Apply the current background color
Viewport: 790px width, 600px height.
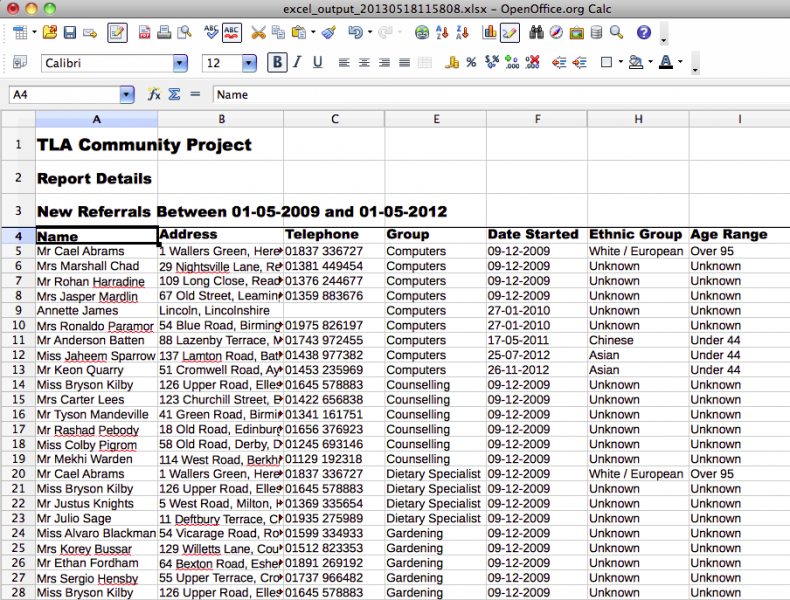(x=636, y=62)
